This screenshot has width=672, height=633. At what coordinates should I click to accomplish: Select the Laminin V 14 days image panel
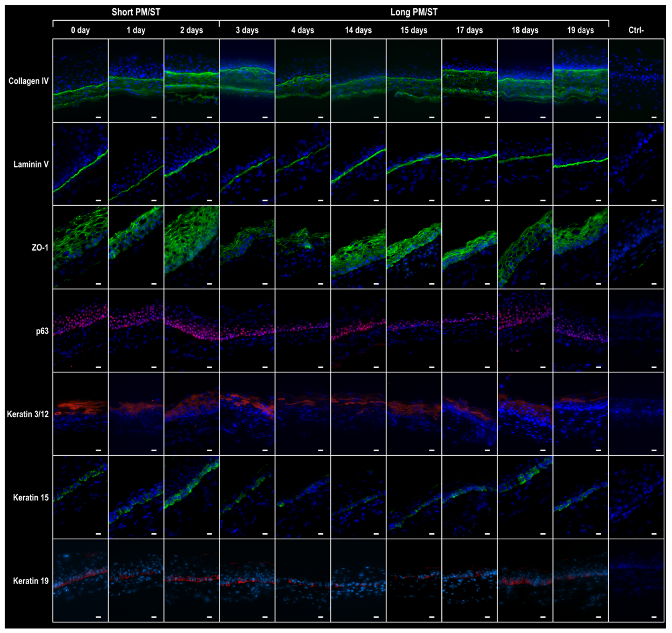[x=358, y=164]
